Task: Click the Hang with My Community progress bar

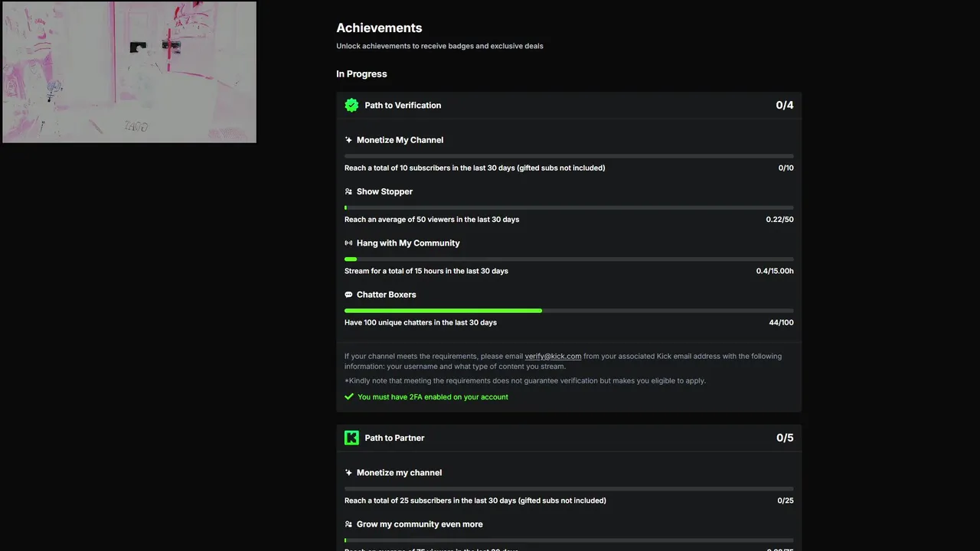Action: [568, 259]
